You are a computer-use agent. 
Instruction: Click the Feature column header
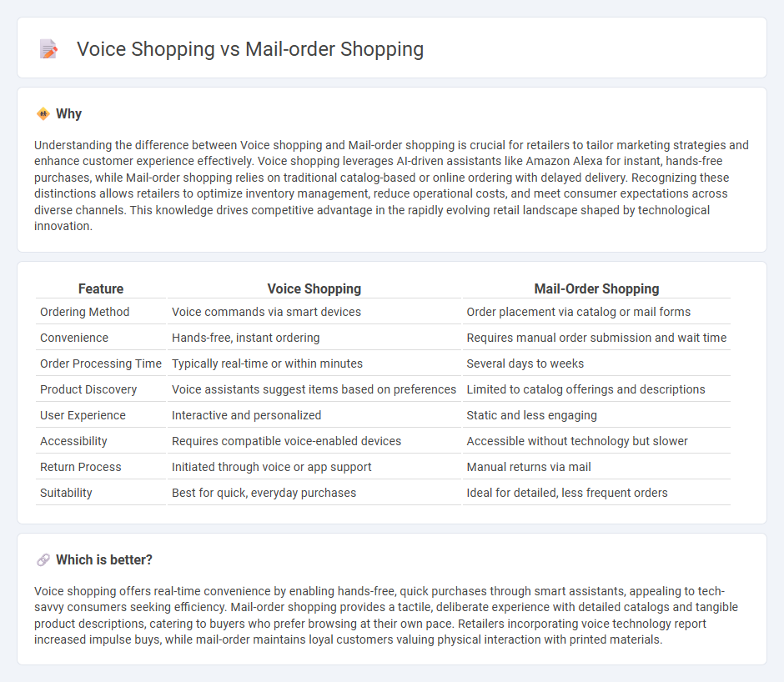coord(100,289)
